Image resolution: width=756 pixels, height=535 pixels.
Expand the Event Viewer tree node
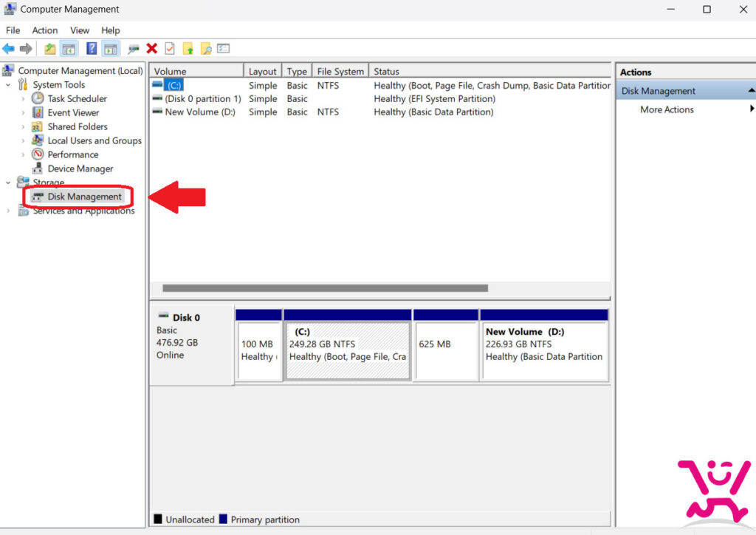coord(23,113)
